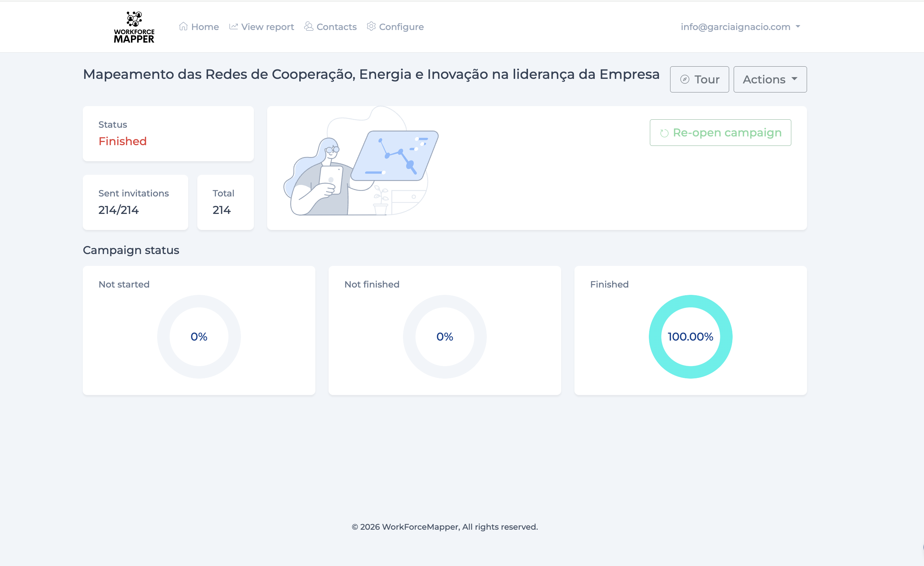Navigate to Contacts
This screenshot has height=566, width=924.
[x=336, y=27]
